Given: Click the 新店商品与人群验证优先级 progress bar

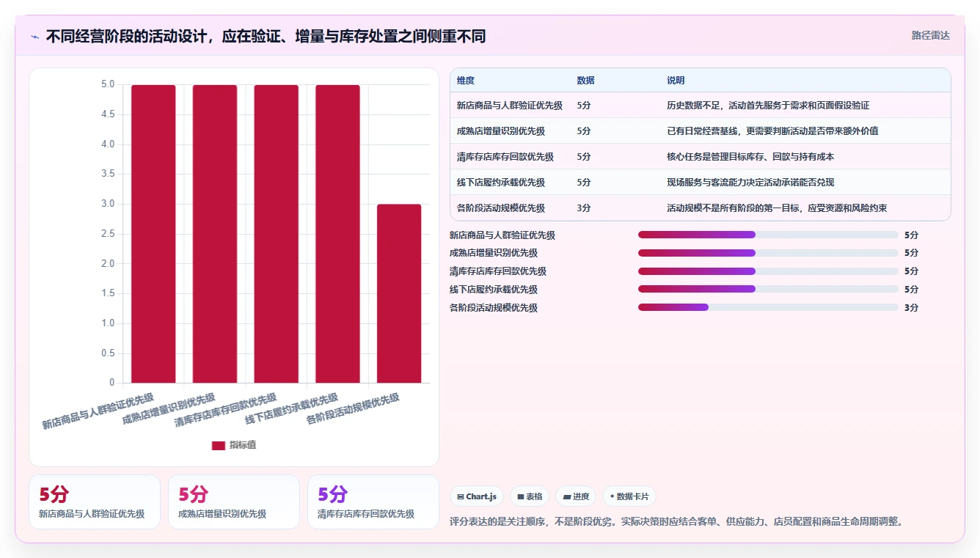Looking at the screenshot, I should click(768, 235).
